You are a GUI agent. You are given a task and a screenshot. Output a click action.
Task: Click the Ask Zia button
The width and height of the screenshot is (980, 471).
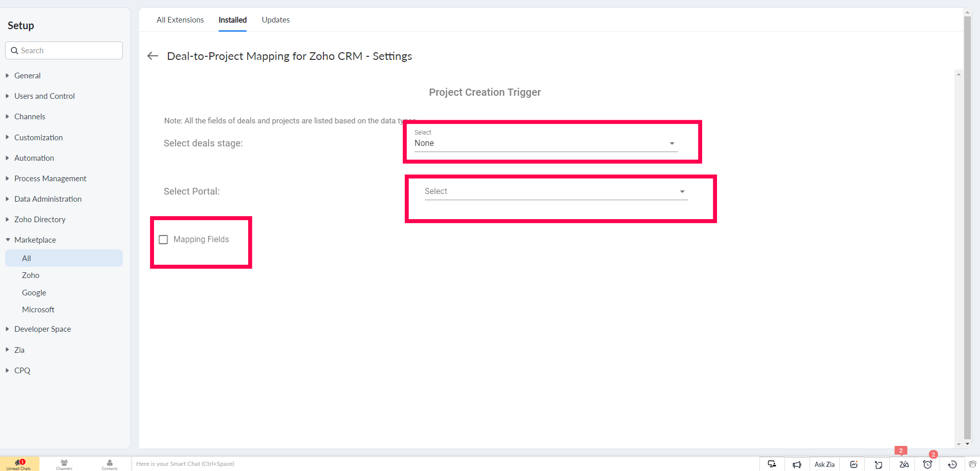(824, 464)
